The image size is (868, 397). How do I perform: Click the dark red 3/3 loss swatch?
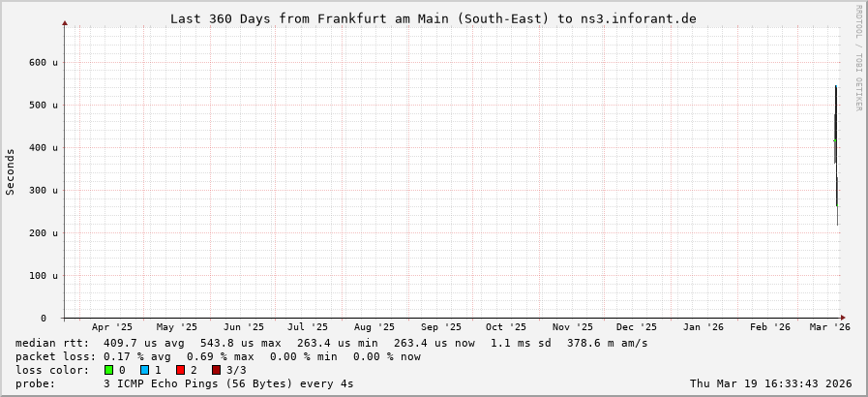(216, 370)
